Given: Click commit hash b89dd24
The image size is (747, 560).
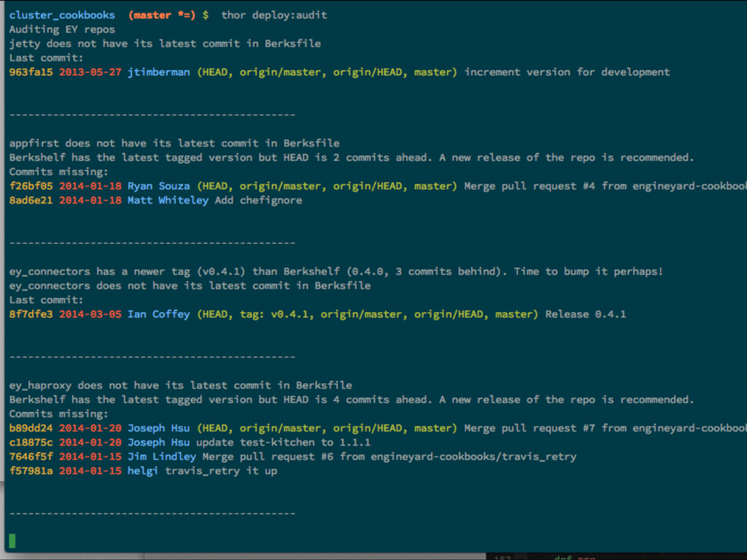Looking at the screenshot, I should [x=31, y=428].
